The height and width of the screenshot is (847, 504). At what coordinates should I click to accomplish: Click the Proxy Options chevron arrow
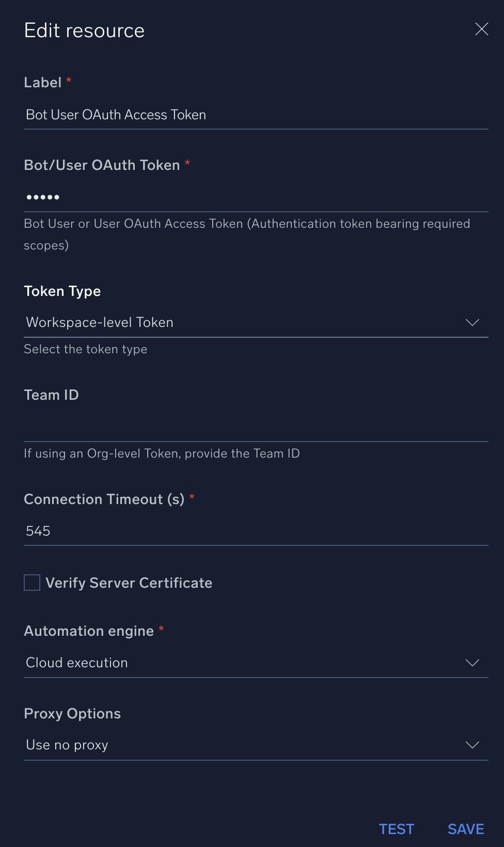(472, 745)
